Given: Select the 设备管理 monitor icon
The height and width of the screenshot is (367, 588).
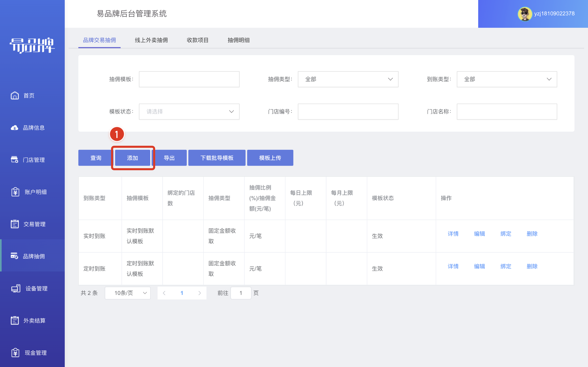Looking at the screenshot, I should (16, 288).
